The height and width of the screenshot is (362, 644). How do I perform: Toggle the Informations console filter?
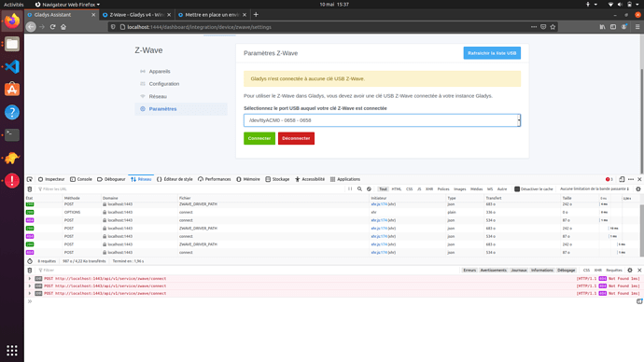tap(541, 270)
